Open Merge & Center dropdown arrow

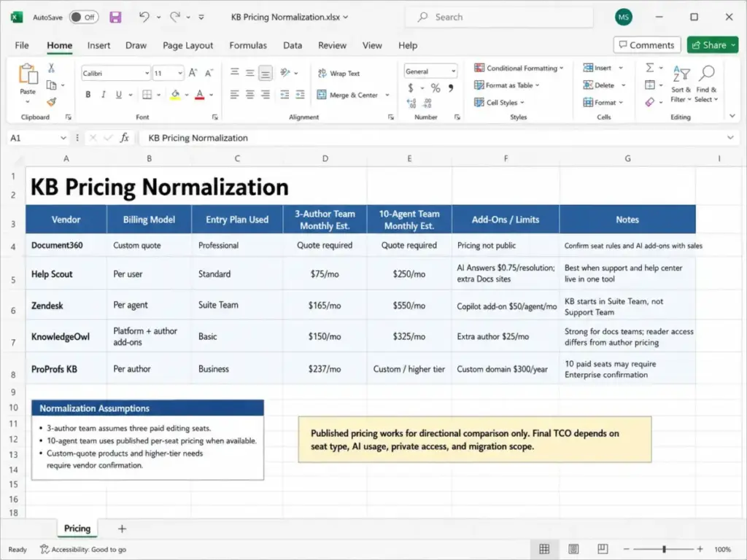[387, 95]
